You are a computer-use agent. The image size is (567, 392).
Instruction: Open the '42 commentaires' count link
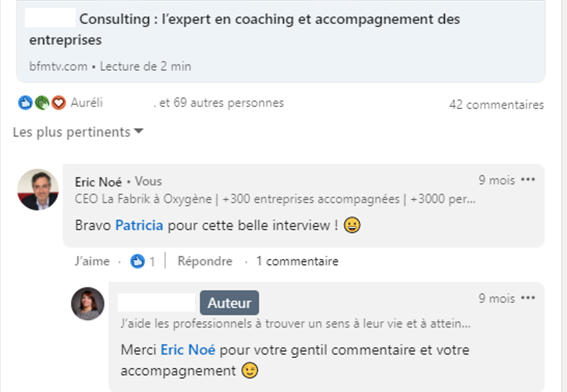coord(496,105)
